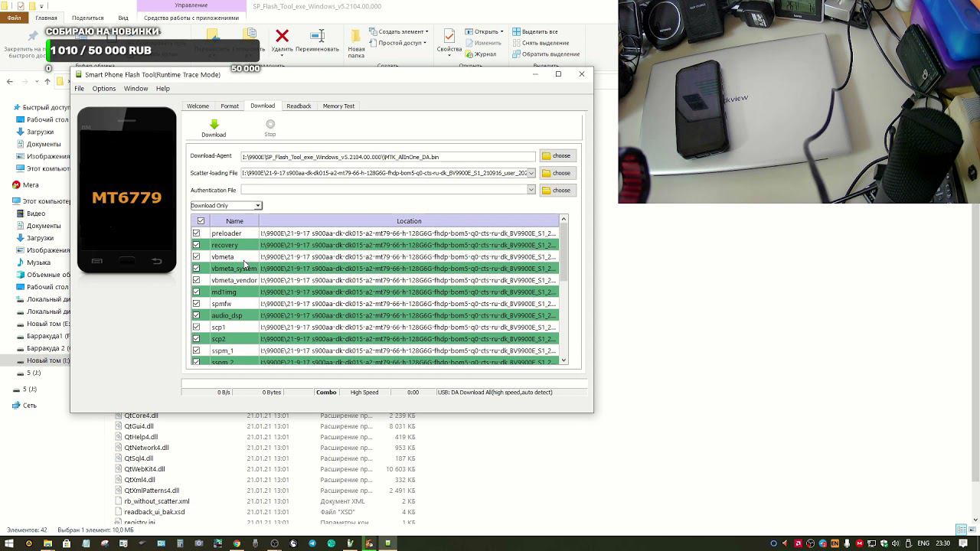The image size is (980, 551).
Task: Click choose button for Authentication File
Action: pos(557,190)
